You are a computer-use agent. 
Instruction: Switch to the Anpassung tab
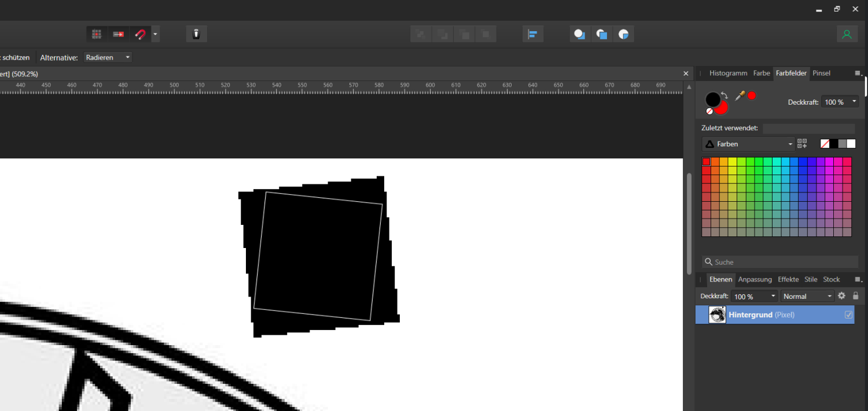pos(755,279)
